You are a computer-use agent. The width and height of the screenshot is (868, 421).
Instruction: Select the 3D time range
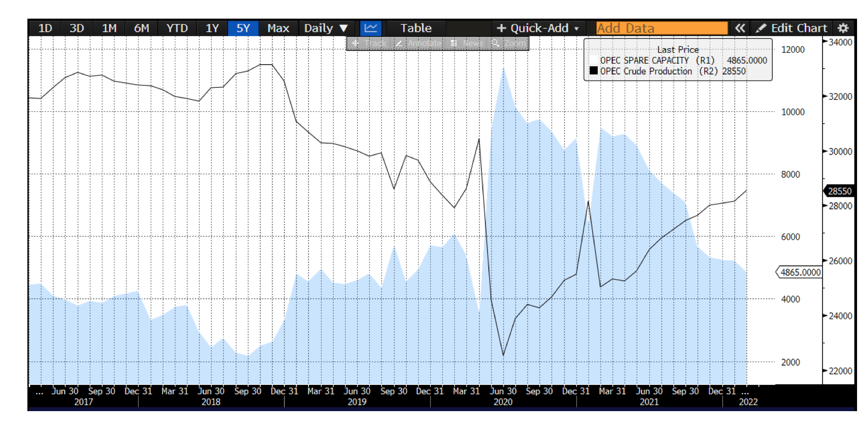77,28
